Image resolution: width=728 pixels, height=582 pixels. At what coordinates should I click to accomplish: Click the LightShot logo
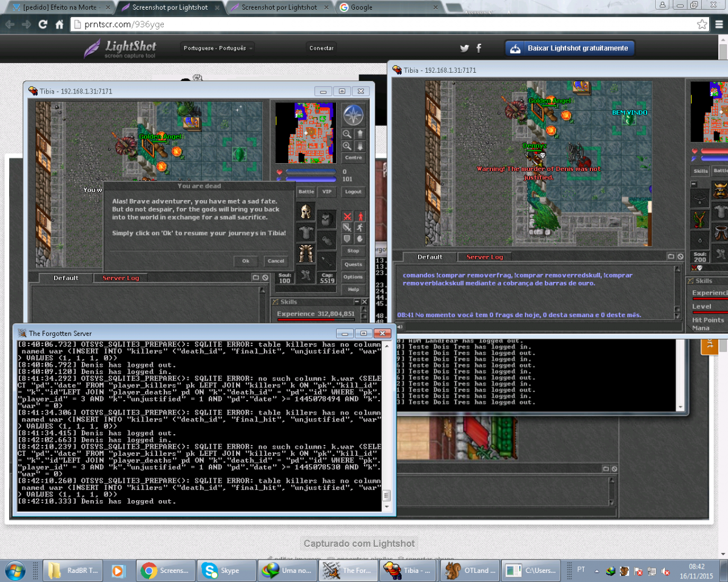pos(120,48)
